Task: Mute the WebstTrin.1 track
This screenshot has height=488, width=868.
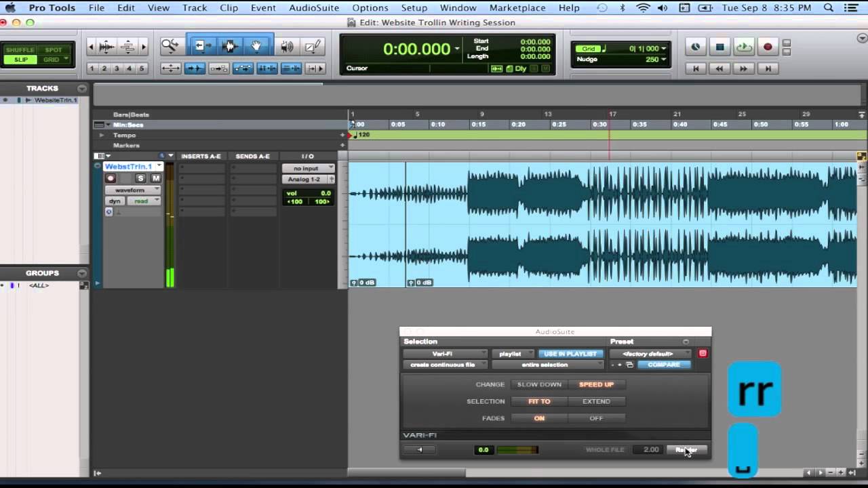Action: [156, 178]
